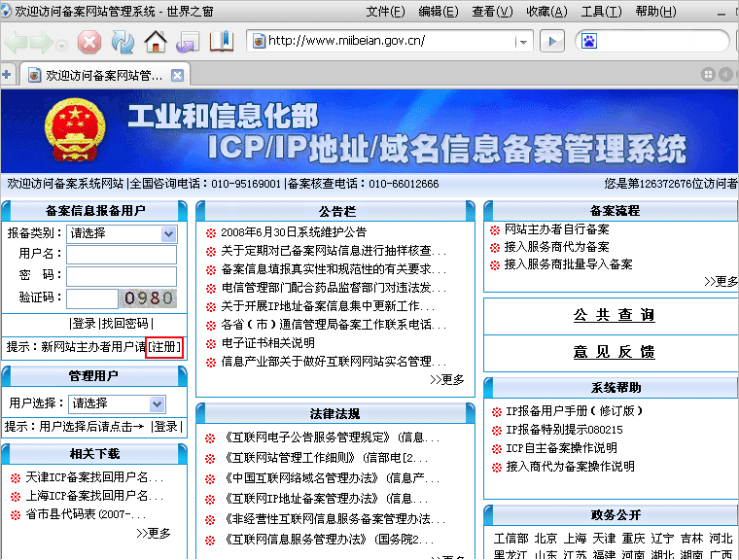The height and width of the screenshot is (560, 739).
Task: Click the red Stop loading icon
Action: click(89, 42)
